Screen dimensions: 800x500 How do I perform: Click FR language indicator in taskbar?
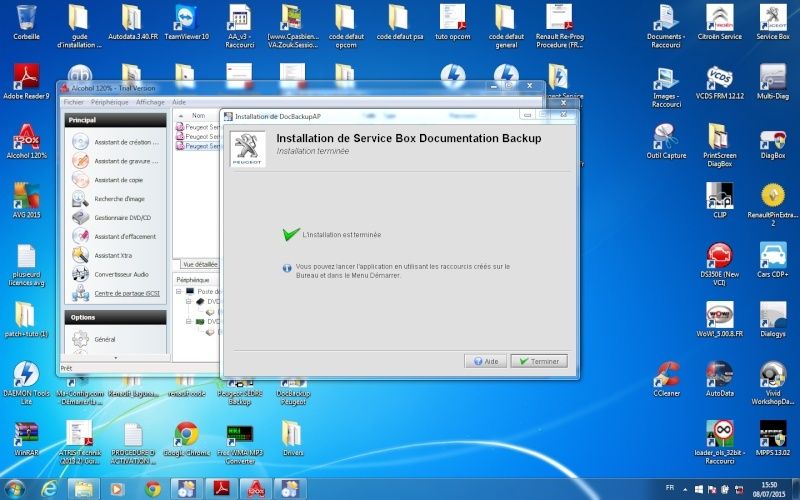tap(670, 488)
